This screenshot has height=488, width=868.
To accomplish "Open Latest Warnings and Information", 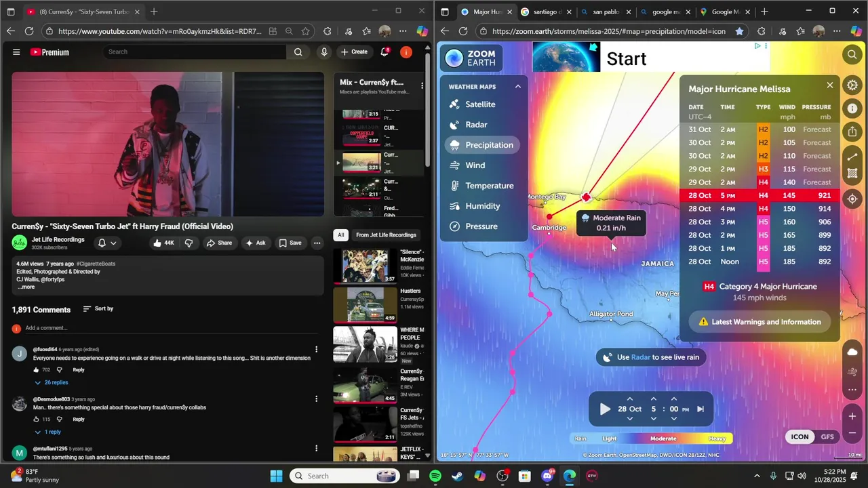I will pyautogui.click(x=759, y=322).
